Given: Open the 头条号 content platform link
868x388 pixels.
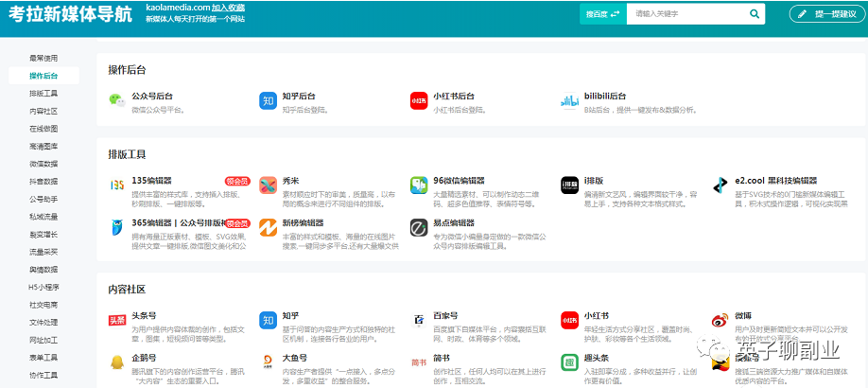Looking at the screenshot, I should tap(145, 316).
